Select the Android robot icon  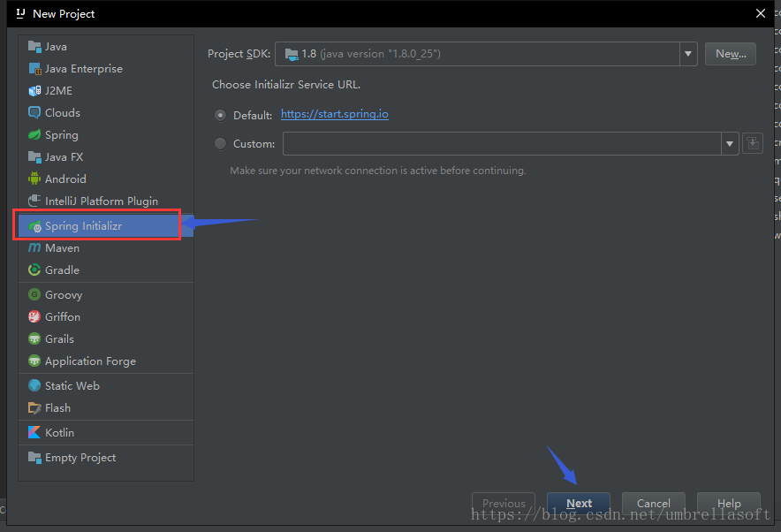(x=34, y=179)
